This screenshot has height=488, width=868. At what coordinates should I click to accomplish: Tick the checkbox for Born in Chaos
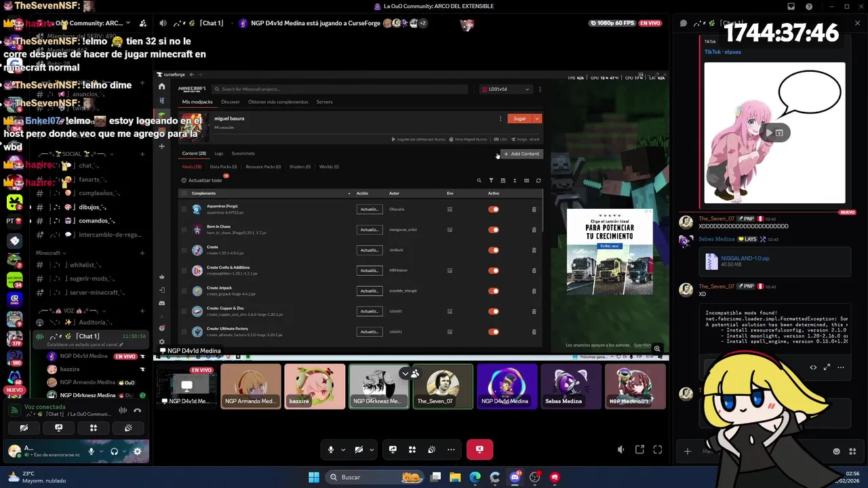click(x=184, y=230)
